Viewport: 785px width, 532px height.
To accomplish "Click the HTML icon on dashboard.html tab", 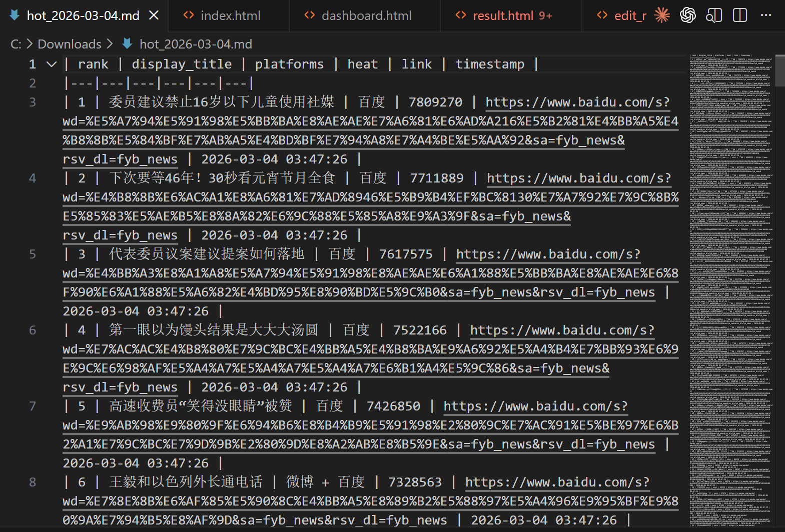I will [310, 15].
